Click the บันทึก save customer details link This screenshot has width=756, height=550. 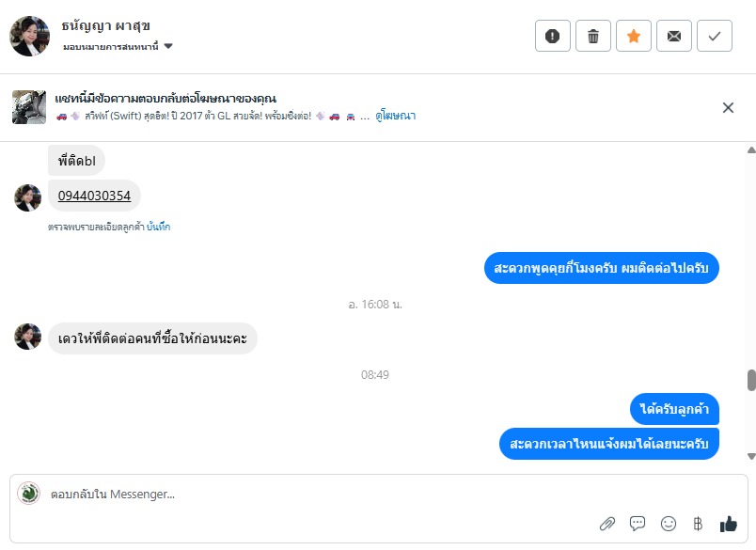tap(158, 227)
